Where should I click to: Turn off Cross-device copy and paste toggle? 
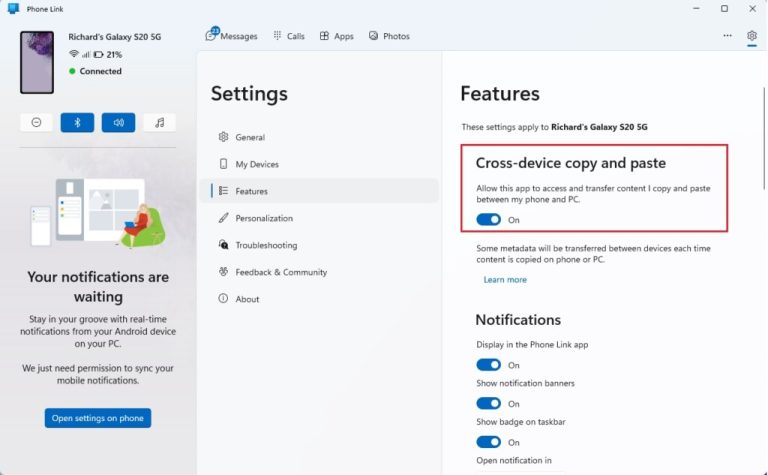pos(488,219)
